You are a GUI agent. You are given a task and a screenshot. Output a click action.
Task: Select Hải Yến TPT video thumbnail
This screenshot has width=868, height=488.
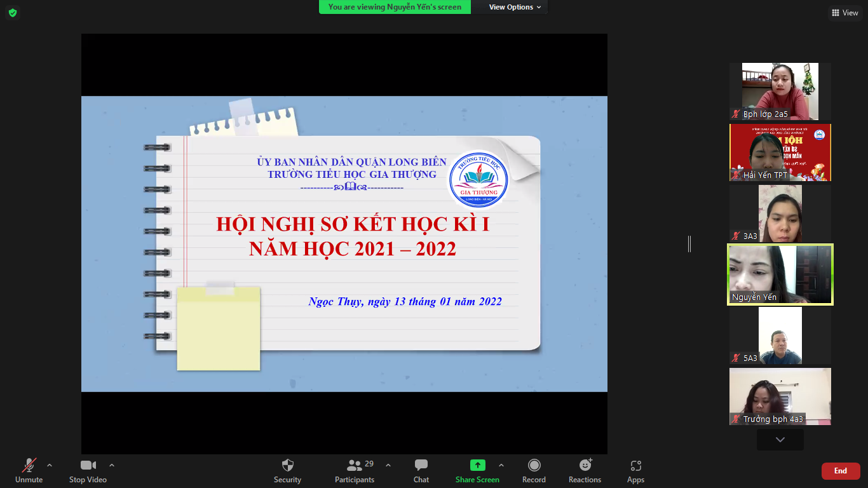pyautogui.click(x=780, y=152)
